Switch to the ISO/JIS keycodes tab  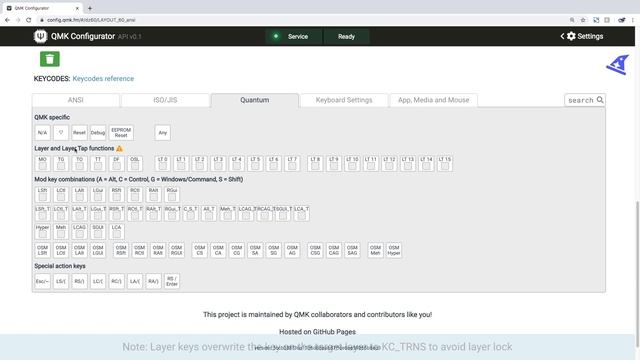coord(165,100)
